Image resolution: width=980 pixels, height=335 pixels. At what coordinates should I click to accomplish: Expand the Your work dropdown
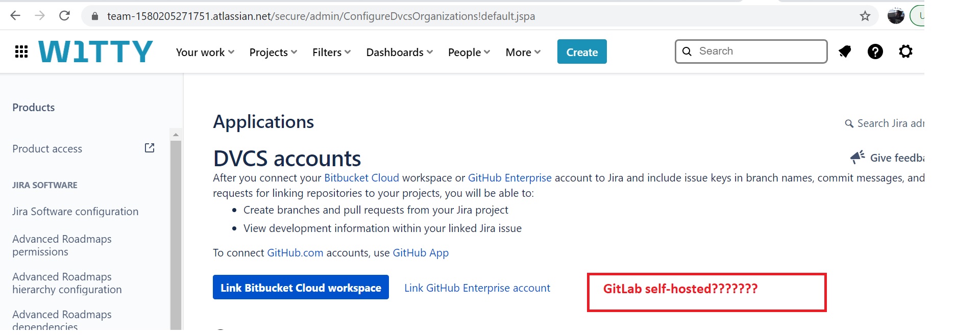tap(205, 52)
